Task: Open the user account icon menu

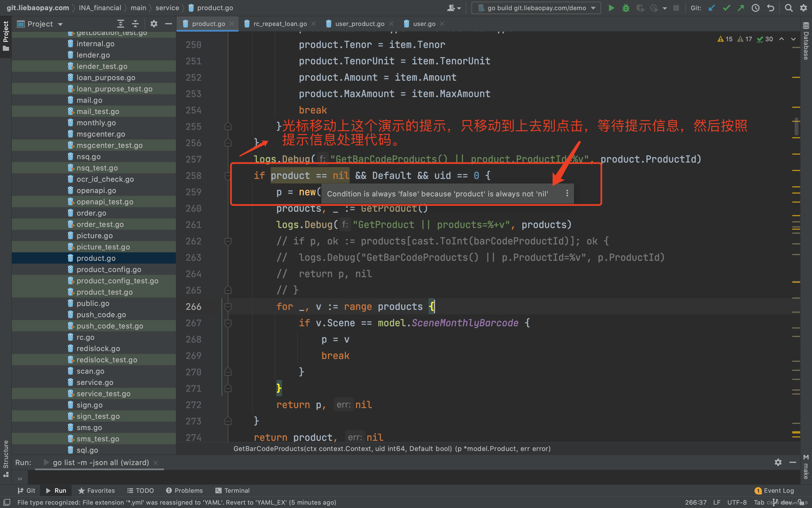Action: click(x=454, y=8)
